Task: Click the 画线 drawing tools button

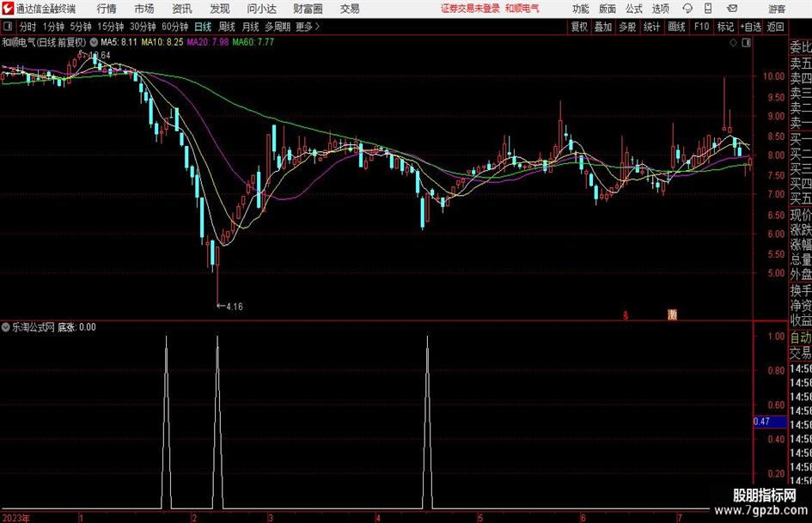Action: pos(677,27)
